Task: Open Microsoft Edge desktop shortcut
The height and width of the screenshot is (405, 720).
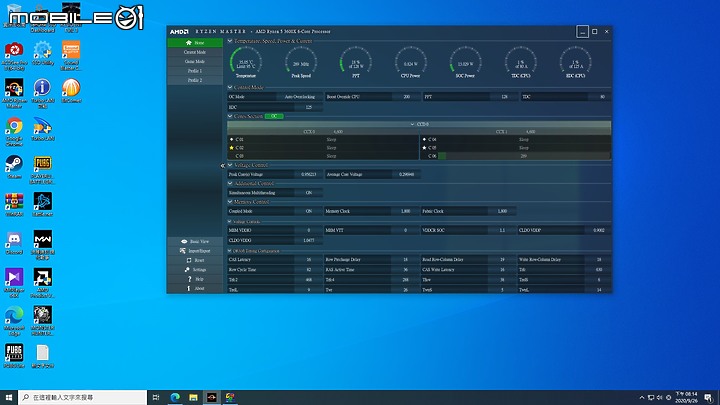Action: (x=14, y=321)
